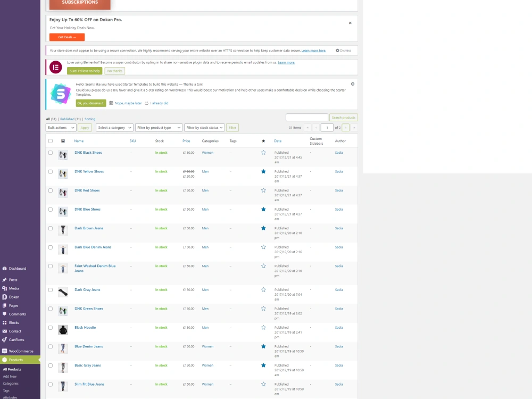The image size is (532, 399).
Task: Feature Faint Washed Denim Blue Jeans star
Action: coord(263,266)
